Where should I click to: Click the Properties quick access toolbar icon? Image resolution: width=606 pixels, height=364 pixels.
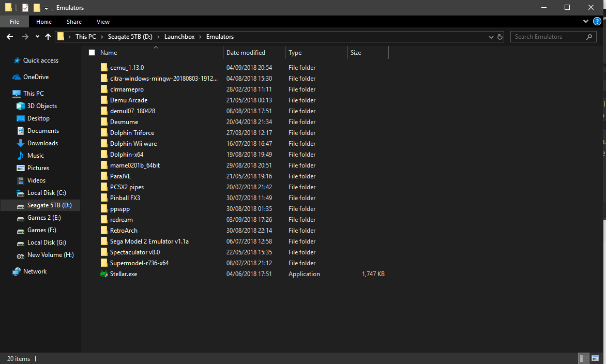pyautogui.click(x=25, y=7)
